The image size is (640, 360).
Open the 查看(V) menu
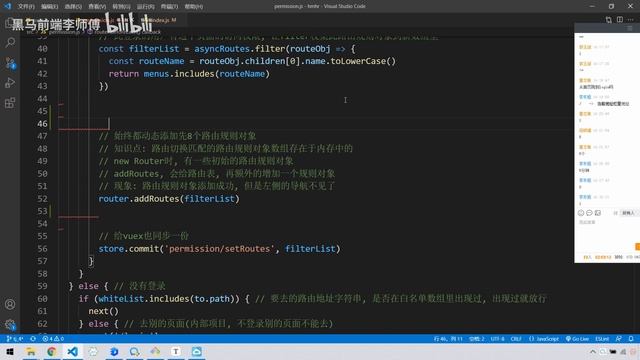point(97,7)
